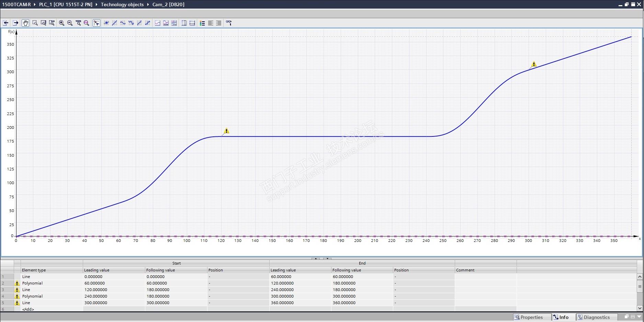Open the Properties tab
The width and height of the screenshot is (644, 322).
point(532,317)
